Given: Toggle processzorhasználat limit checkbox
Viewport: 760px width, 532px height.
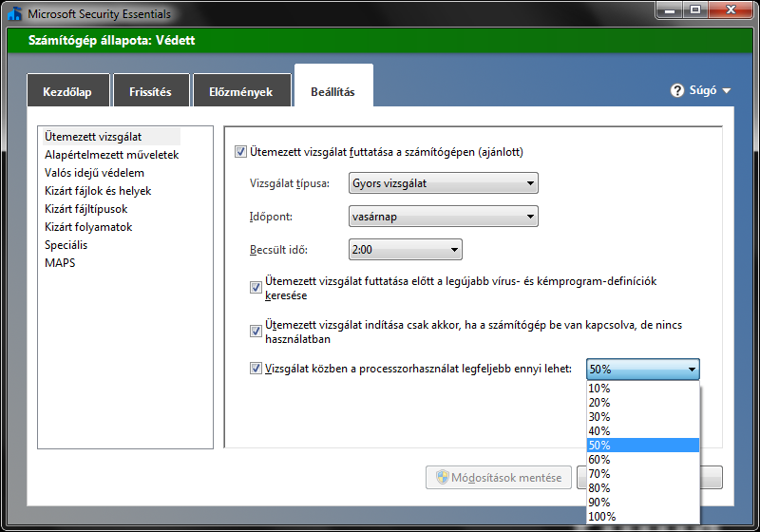Looking at the screenshot, I should coord(256,369).
